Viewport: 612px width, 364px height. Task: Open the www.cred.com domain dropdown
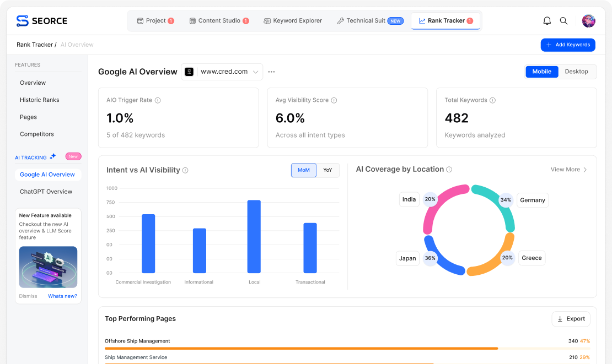[x=255, y=72]
